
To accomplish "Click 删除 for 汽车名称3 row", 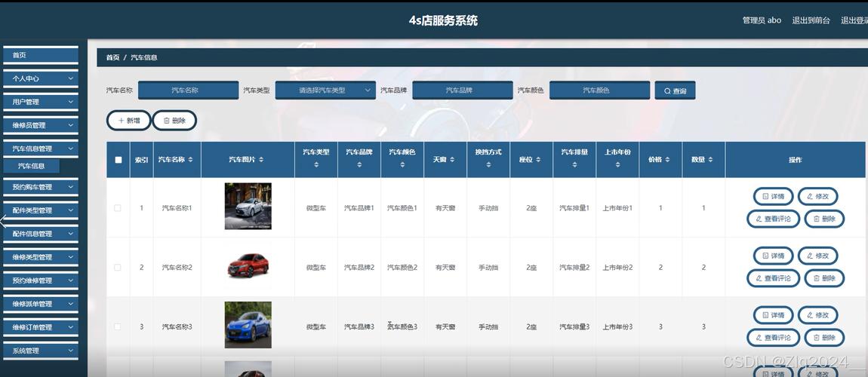I will 824,338.
